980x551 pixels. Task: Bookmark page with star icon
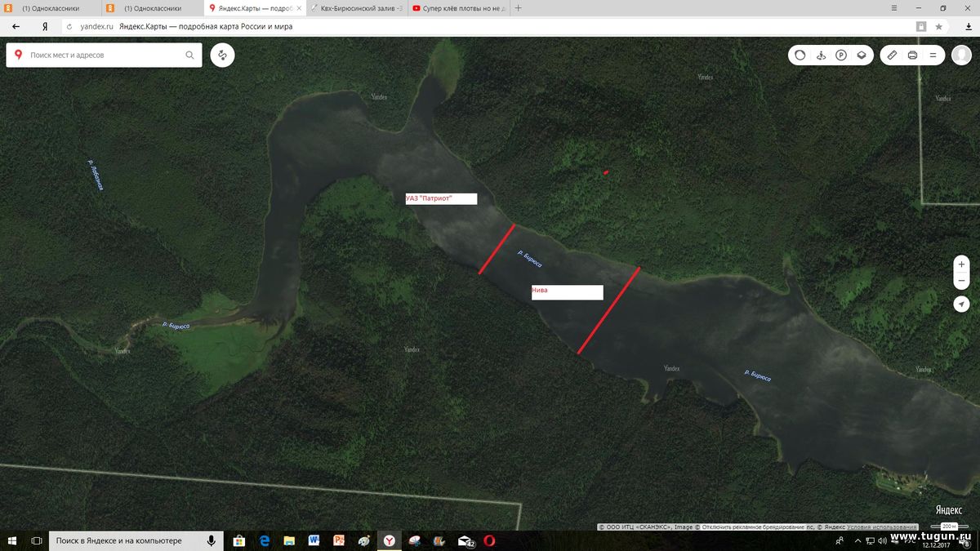938,26
